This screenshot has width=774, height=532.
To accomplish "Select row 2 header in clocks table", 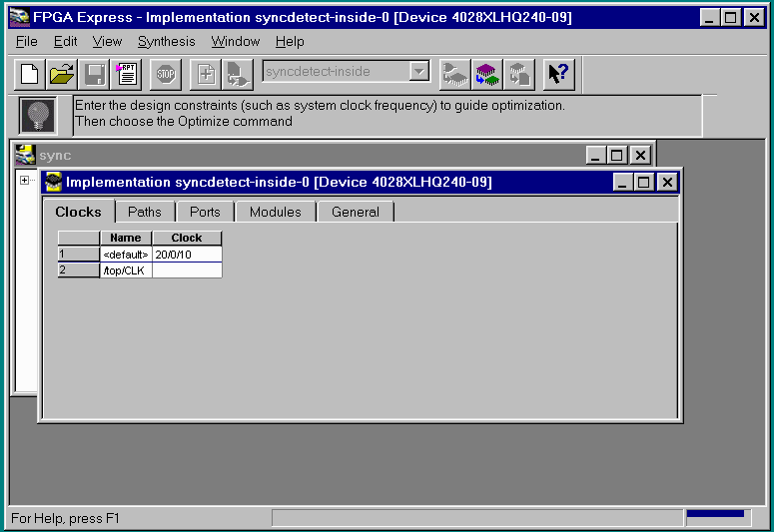I will [x=78, y=270].
